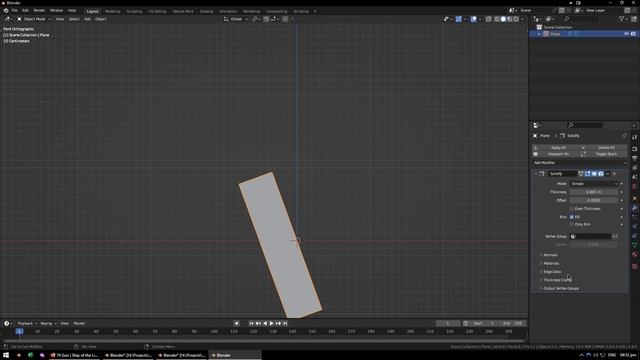Screen dimensions: 640x360
Task: Open the viewport Add menu
Action: (x=87, y=19)
